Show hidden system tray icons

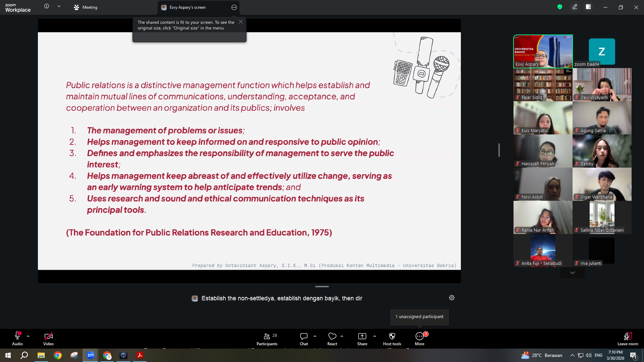(573, 355)
